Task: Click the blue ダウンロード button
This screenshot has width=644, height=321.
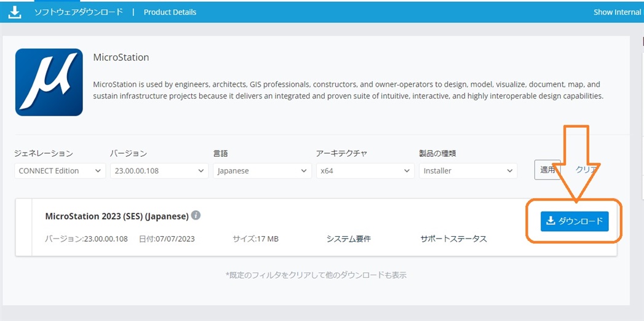Action: point(574,221)
